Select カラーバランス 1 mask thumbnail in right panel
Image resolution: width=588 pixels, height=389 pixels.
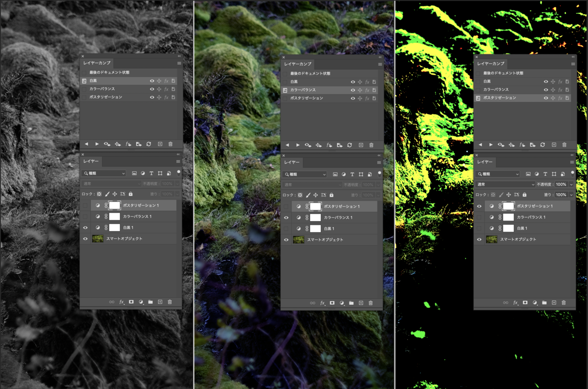(x=508, y=217)
